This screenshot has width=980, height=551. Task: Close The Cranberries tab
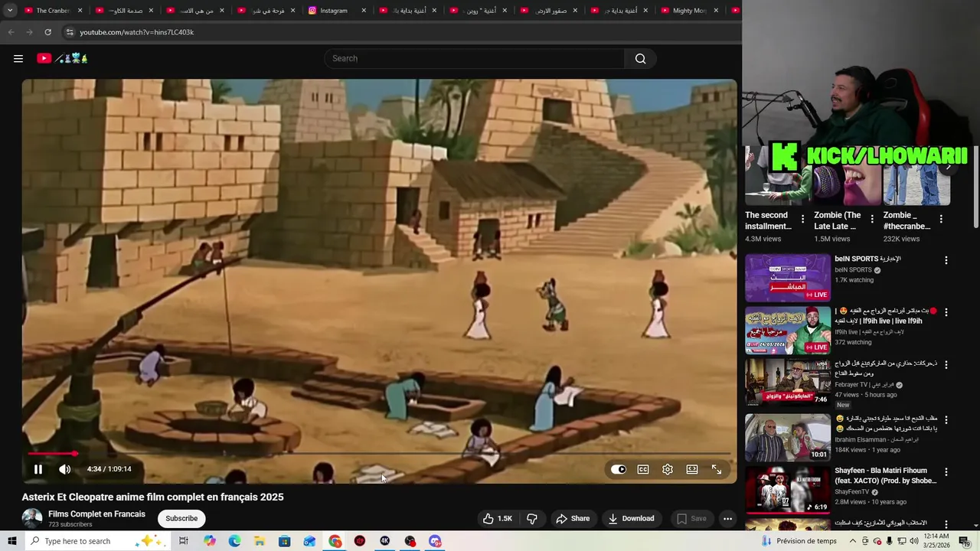(80, 11)
